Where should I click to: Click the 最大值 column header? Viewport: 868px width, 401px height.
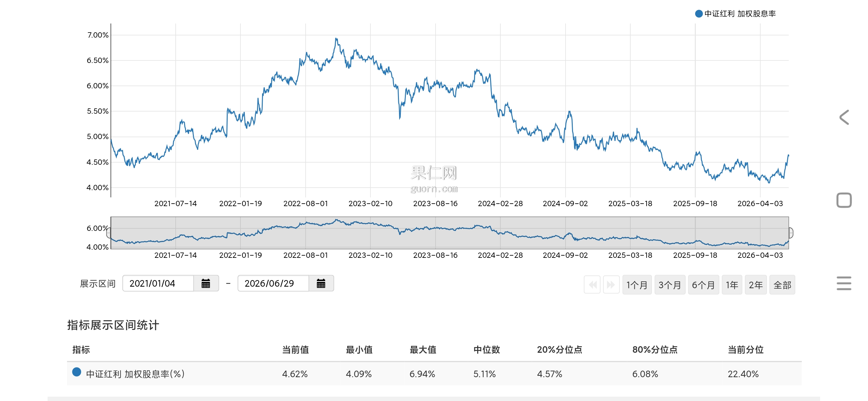point(423,350)
